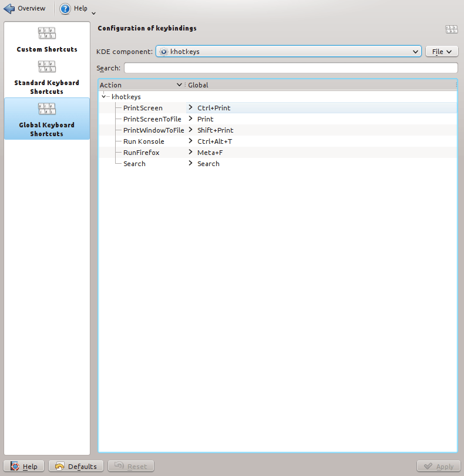The image size is (464, 476).
Task: Click into the Search input field
Action: pos(291,67)
